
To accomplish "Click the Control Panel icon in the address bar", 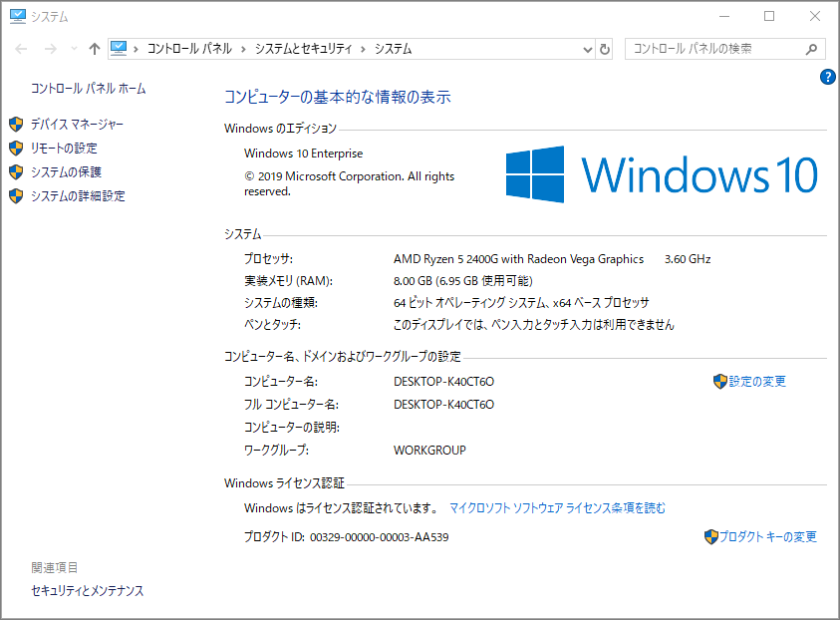I will click(121, 48).
